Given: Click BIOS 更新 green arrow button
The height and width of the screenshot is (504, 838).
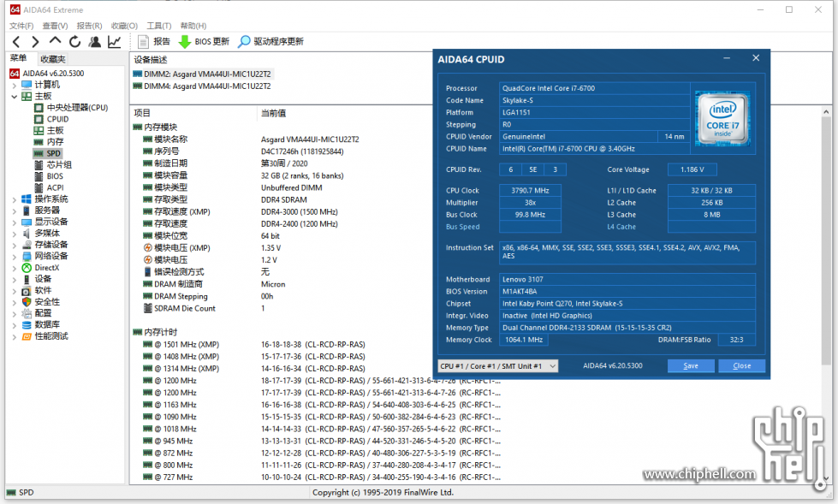Looking at the screenshot, I should (204, 41).
